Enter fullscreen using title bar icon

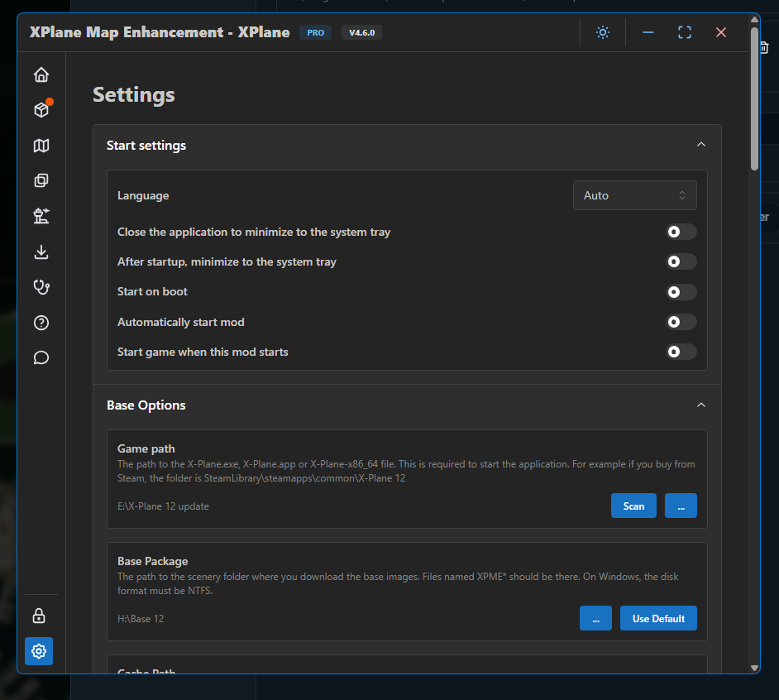coord(685,32)
